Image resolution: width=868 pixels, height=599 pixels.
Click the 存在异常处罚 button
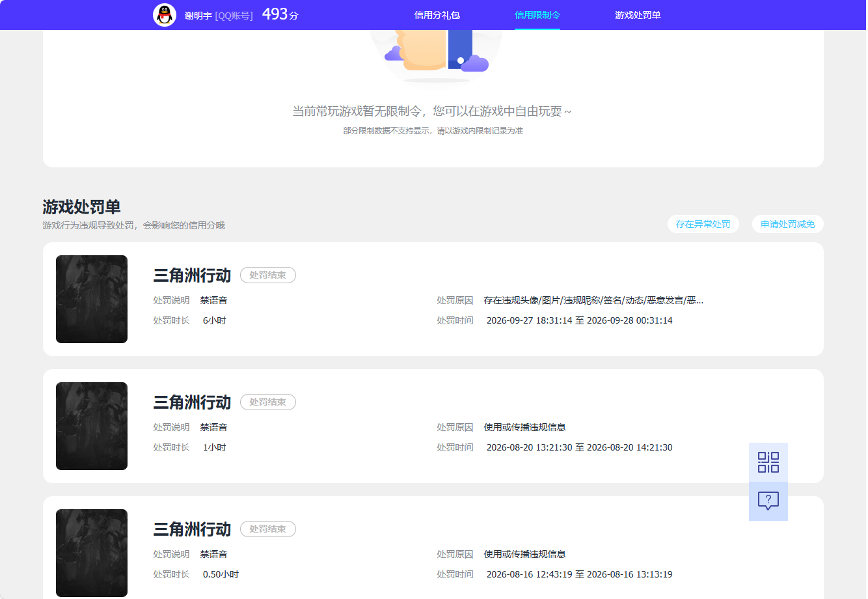703,224
